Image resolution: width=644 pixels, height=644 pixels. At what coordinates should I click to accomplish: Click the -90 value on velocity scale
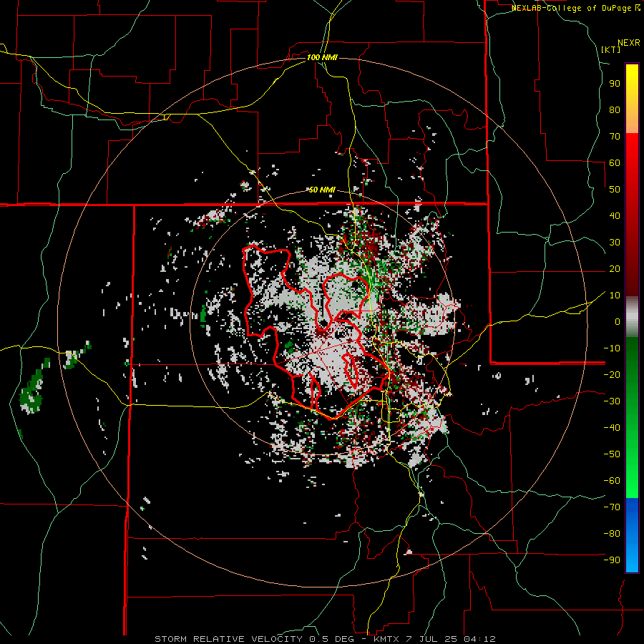[612, 560]
